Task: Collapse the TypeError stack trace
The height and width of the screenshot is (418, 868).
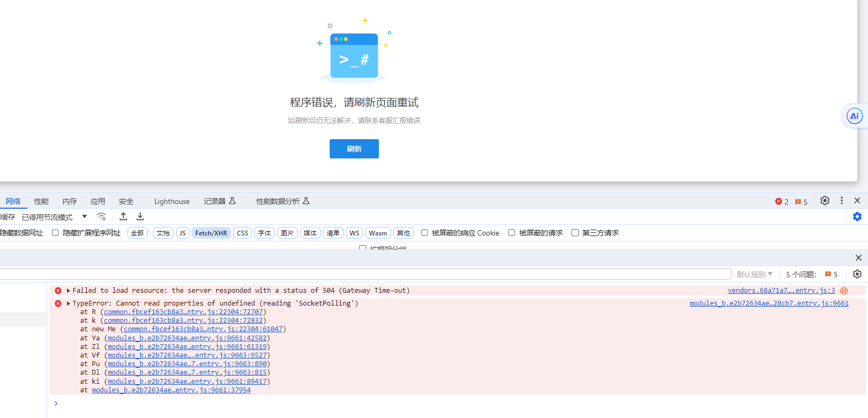Action: (x=68, y=303)
